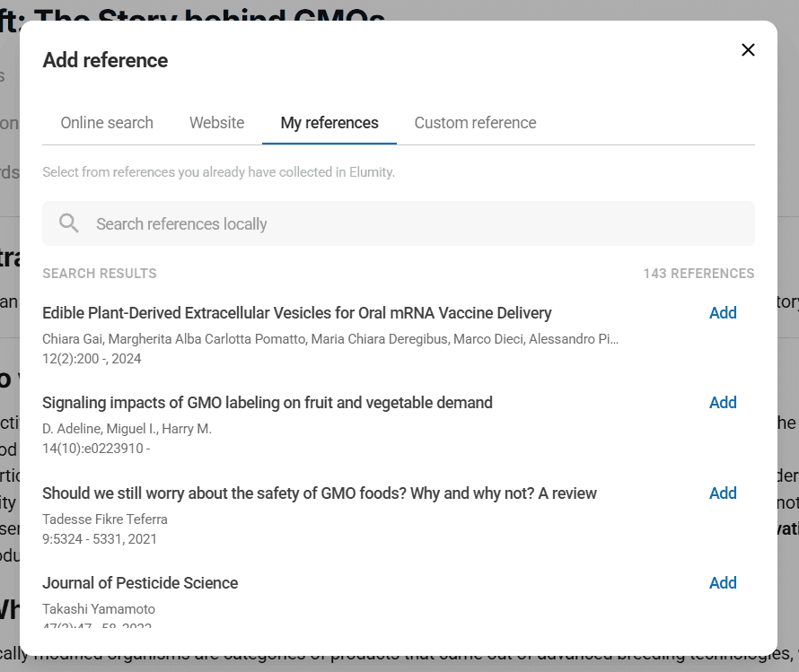Screen dimensions: 799x672
Task: Add the Signaling impacts of GMO labeling reference
Action: pos(722,403)
